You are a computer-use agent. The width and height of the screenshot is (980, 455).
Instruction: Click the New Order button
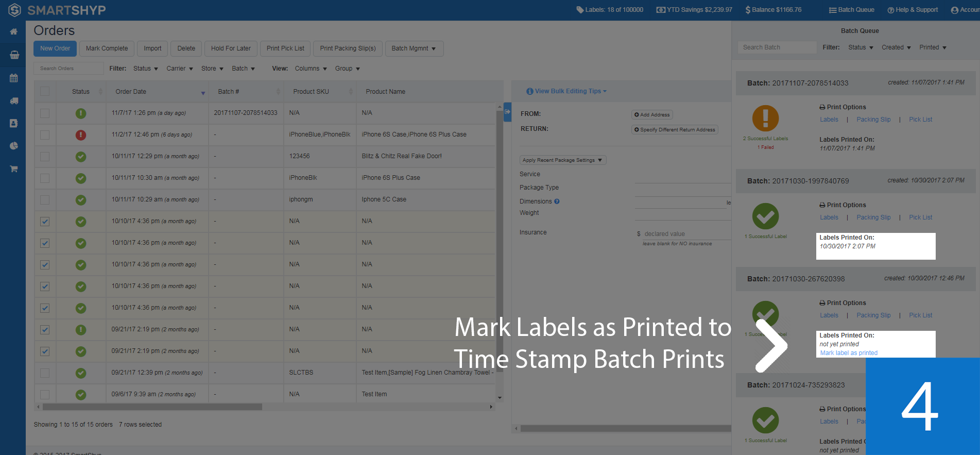pyautogui.click(x=55, y=48)
